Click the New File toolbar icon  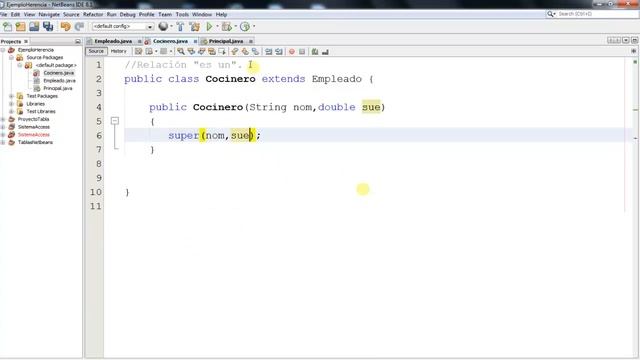click(x=7, y=27)
